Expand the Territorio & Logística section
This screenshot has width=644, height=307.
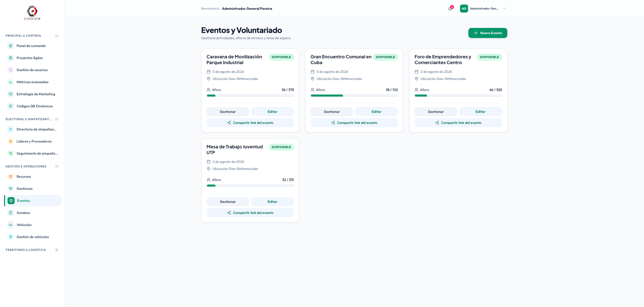tap(57, 250)
